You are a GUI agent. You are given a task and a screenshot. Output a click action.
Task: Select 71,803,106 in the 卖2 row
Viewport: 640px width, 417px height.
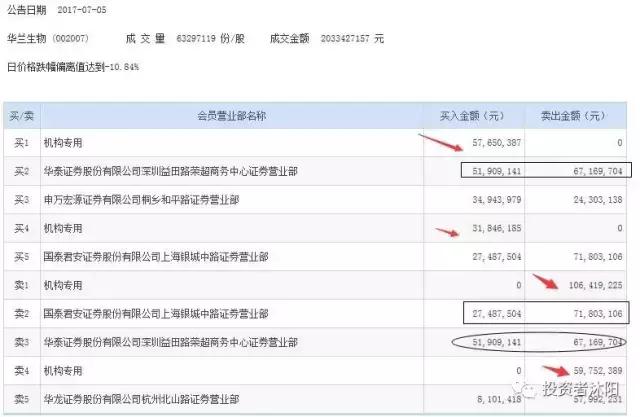coord(598,314)
